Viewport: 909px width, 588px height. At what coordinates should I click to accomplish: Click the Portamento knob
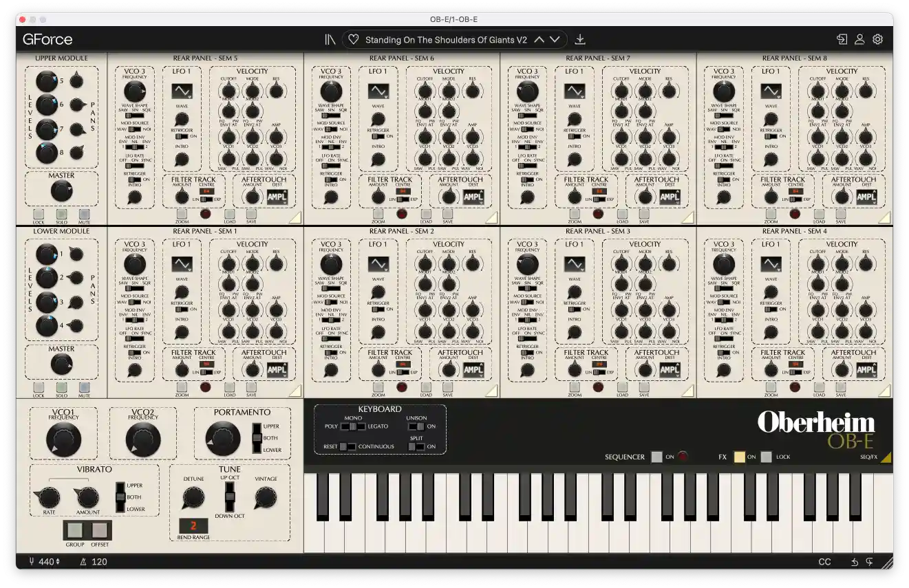pos(223,439)
